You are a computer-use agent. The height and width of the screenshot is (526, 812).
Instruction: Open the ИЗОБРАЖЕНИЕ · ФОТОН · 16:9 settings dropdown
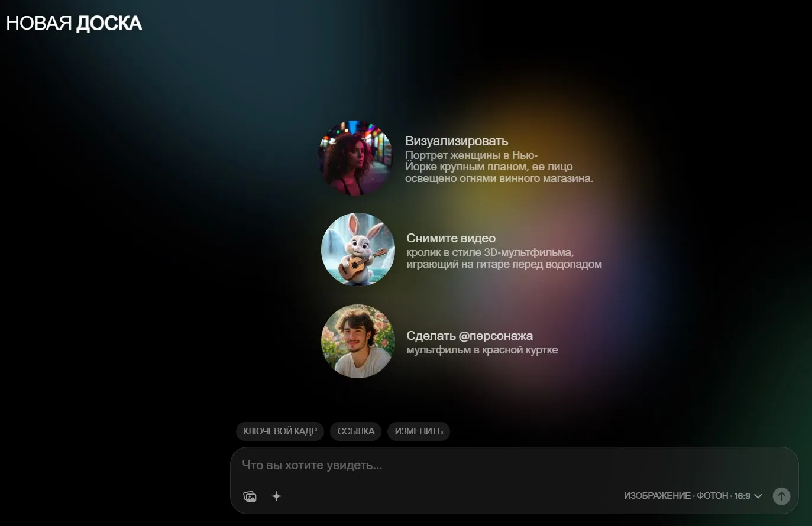(693, 496)
